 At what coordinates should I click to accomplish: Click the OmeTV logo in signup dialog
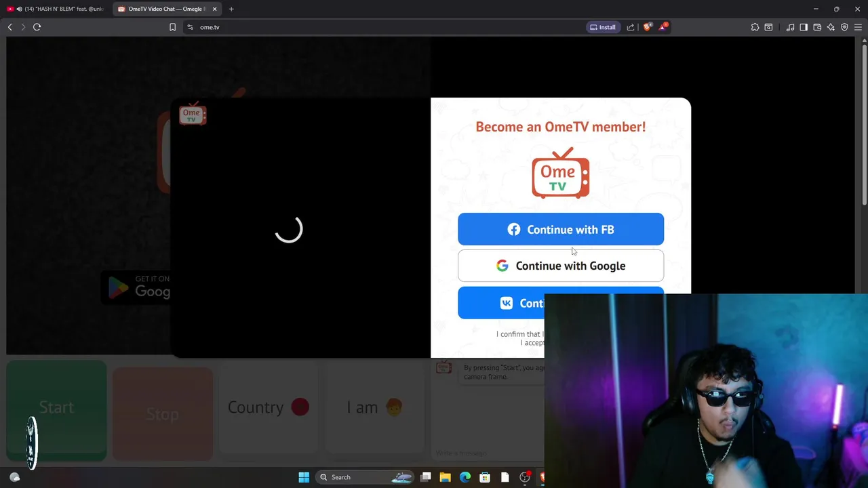(x=561, y=173)
